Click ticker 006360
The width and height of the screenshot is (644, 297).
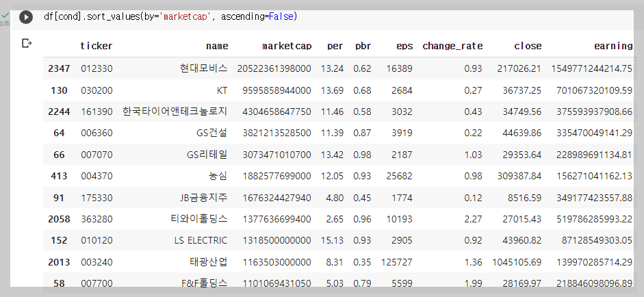[96, 133]
